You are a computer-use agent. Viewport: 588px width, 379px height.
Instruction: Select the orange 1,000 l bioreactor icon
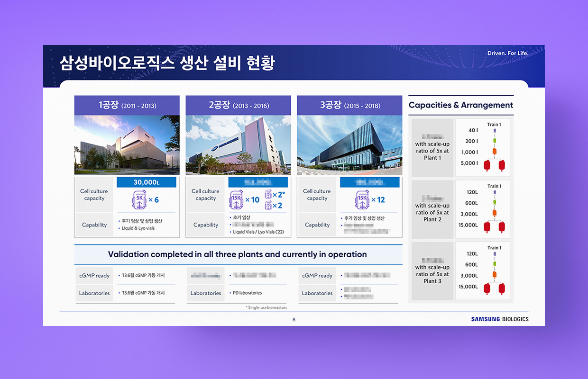tap(495, 152)
